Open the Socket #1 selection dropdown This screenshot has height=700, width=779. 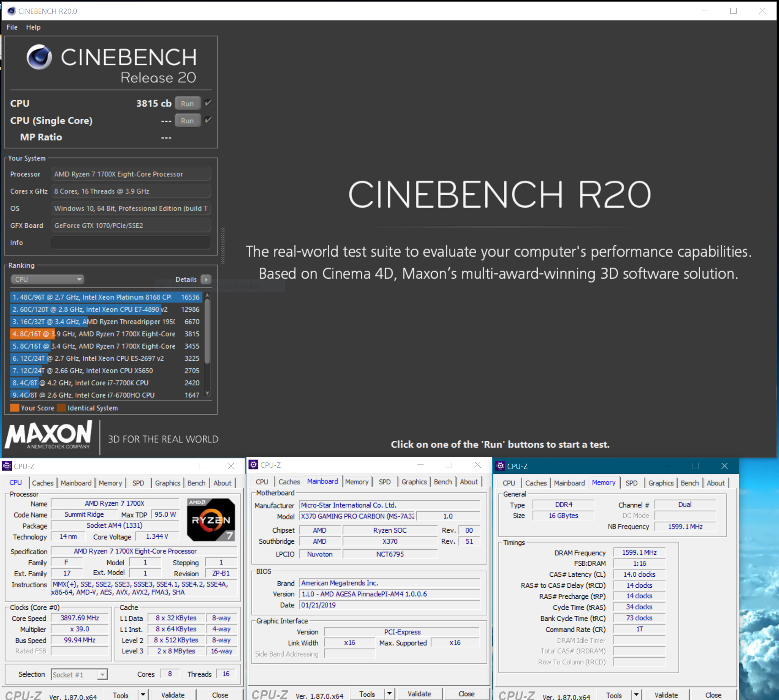click(x=79, y=674)
